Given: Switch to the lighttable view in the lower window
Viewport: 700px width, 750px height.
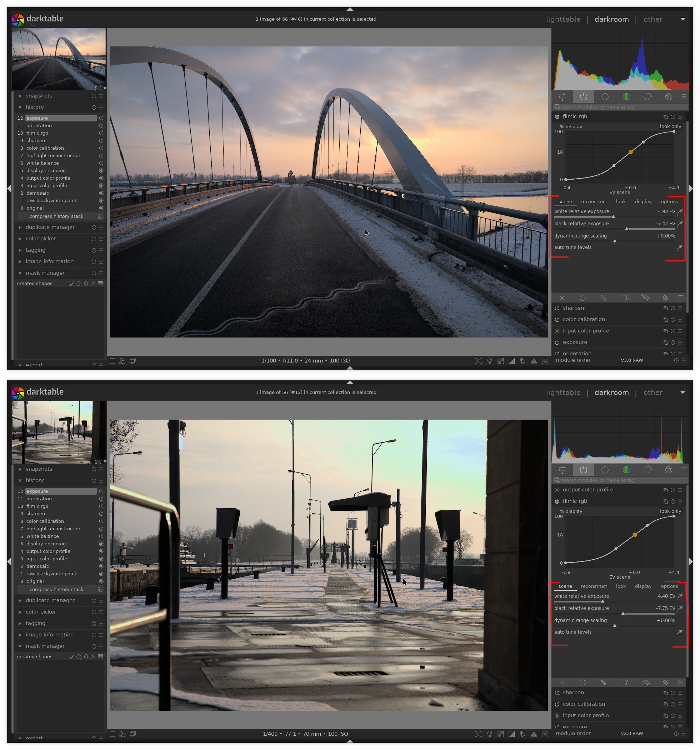Looking at the screenshot, I should click(x=563, y=392).
